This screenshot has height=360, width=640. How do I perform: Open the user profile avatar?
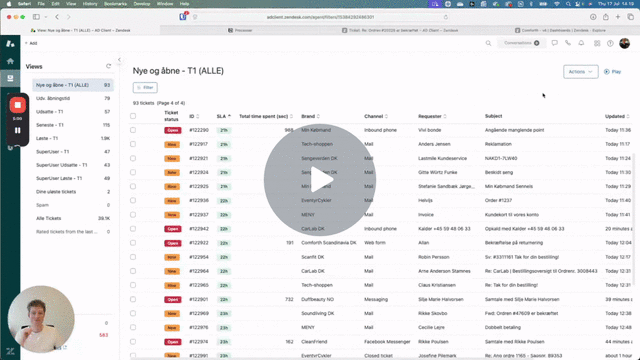(624, 43)
